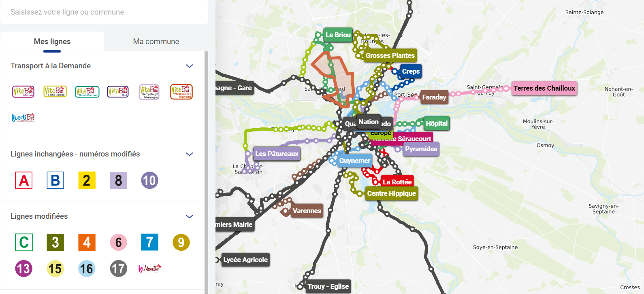The width and height of the screenshot is (644, 294).
Task: Collapse the Lignes modifiées section
Action: click(x=189, y=216)
